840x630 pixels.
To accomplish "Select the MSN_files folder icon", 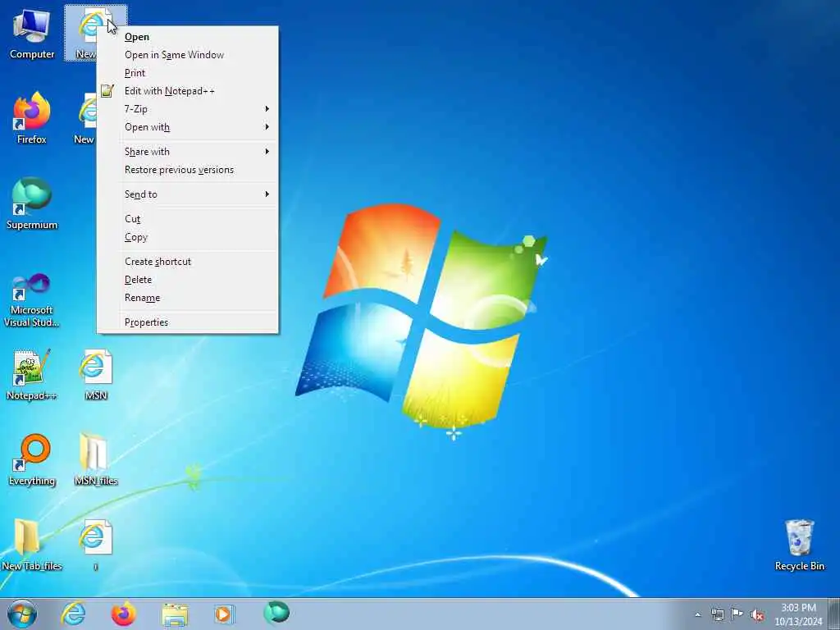I will [x=96, y=459].
